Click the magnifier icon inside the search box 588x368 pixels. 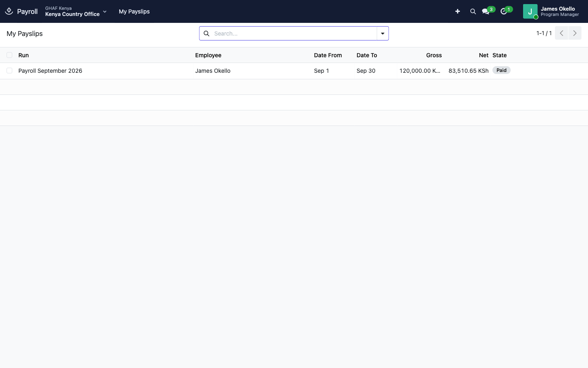[x=207, y=34]
